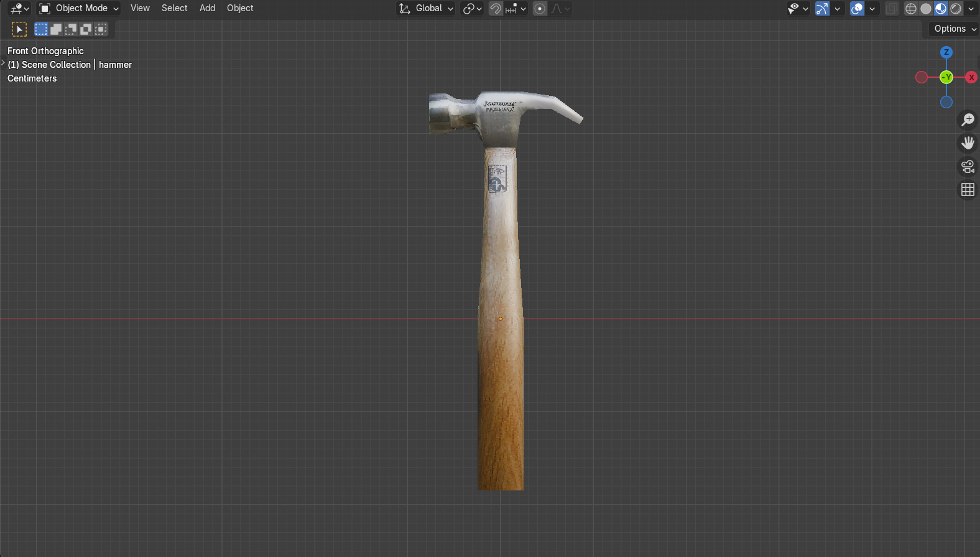Choose the Subtract selection mode

[71, 29]
